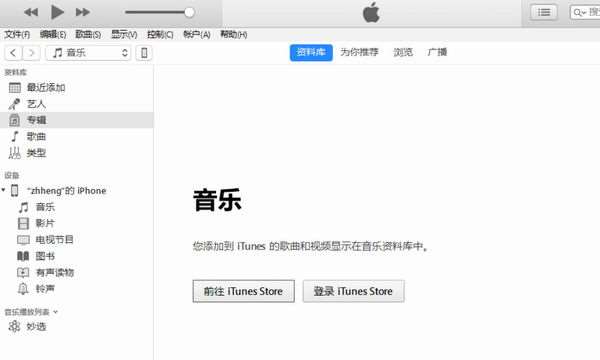
Task: Click the audiobook icon beside 有声读物
Action: (x=23, y=272)
